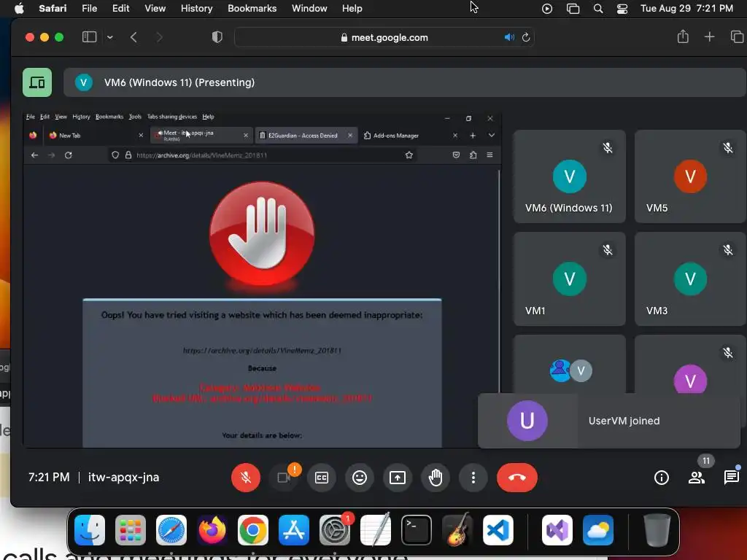
Task: Click the Present now screen share button
Action: (x=398, y=477)
